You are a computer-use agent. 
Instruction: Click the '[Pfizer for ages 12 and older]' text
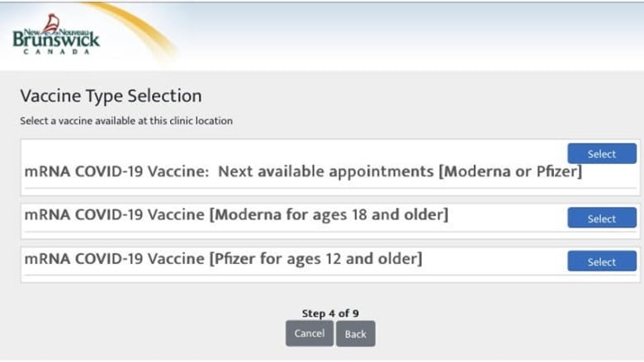(x=316, y=259)
